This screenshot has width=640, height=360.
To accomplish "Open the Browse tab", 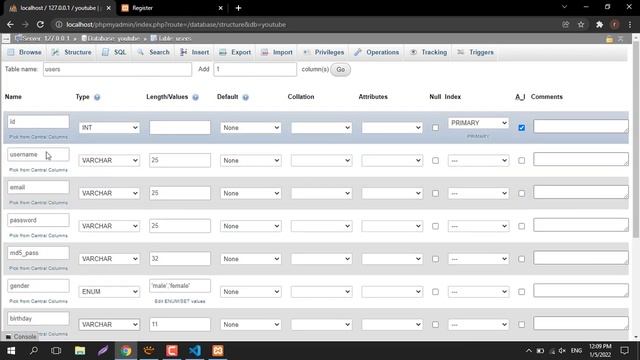I will point(24,52).
